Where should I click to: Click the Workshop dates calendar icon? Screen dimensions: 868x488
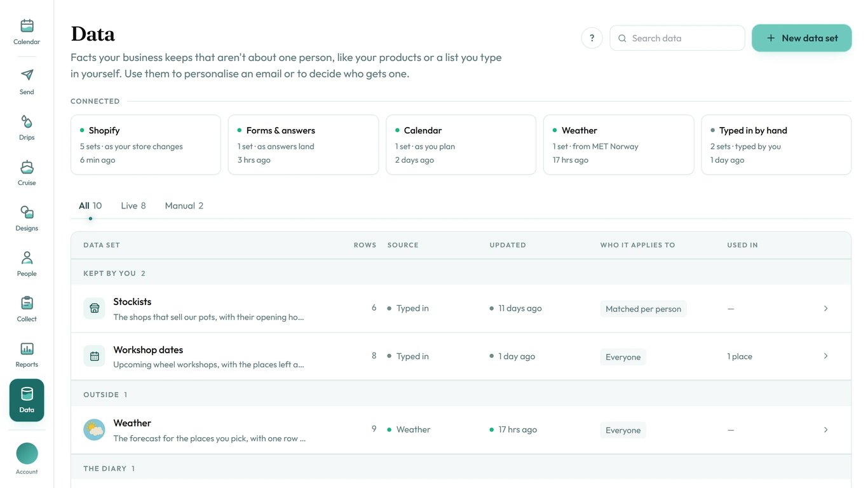pyautogui.click(x=94, y=356)
